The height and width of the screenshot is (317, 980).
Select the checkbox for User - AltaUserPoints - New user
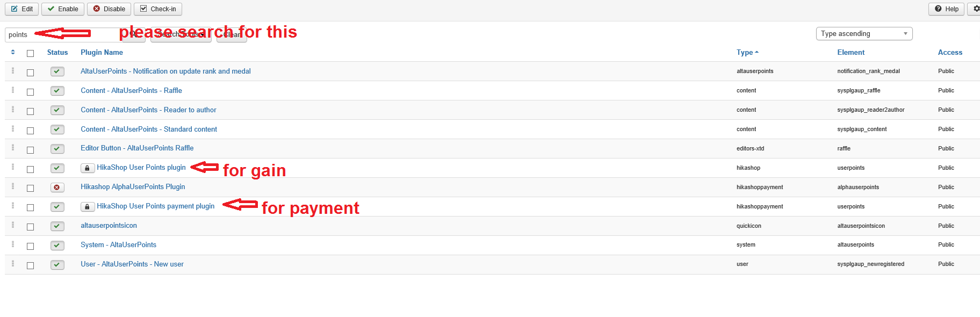coord(30,265)
